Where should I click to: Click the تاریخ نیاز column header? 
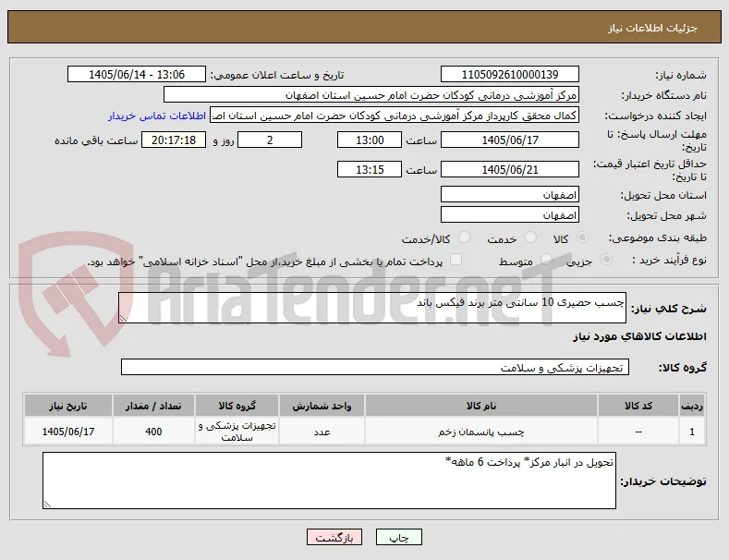[x=67, y=406]
